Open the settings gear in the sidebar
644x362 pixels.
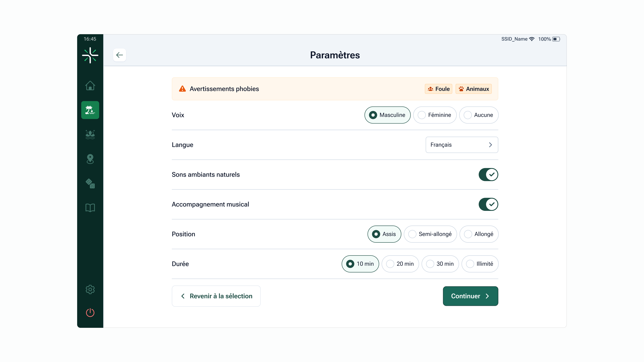click(90, 289)
